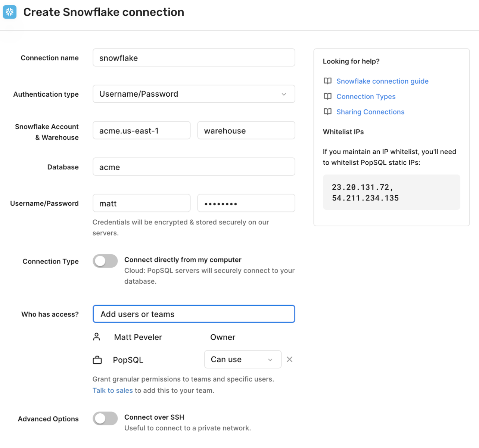Screen dimensions: 479x448
Task: Open the Can use permission dropdown for PopSQL
Action: click(x=243, y=359)
